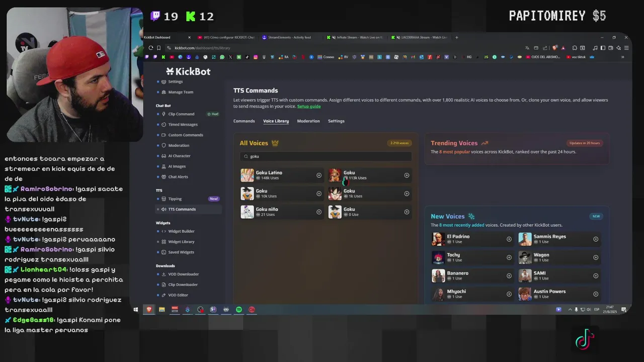Image resolution: width=644 pixels, height=362 pixels.
Task: Open Saved Widgets in the sidebar
Action: coord(181,252)
